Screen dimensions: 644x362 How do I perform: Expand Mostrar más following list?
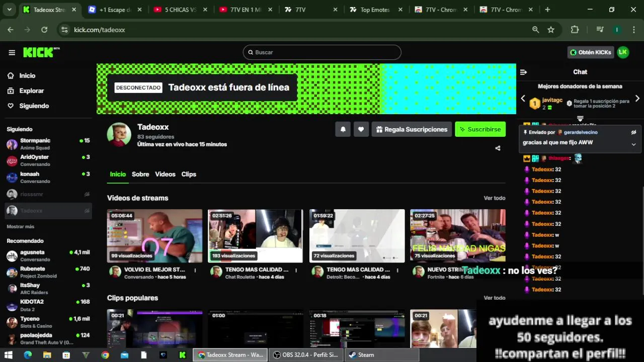(21, 227)
